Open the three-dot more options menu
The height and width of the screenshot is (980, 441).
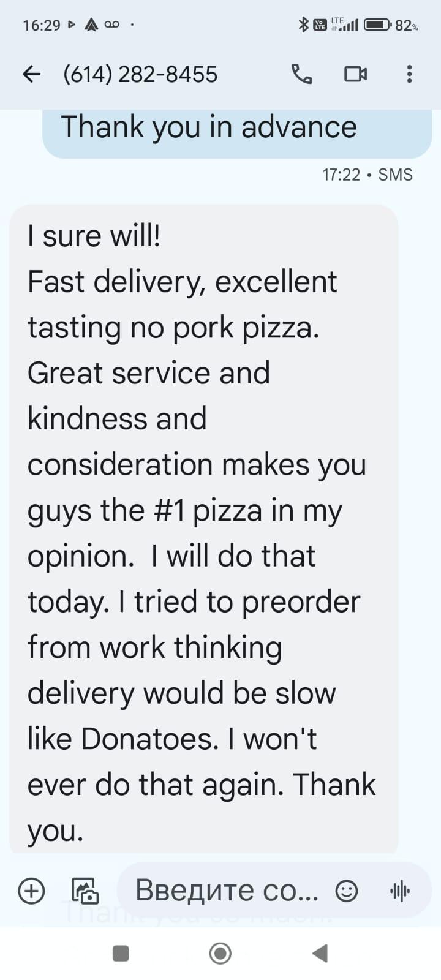(409, 74)
